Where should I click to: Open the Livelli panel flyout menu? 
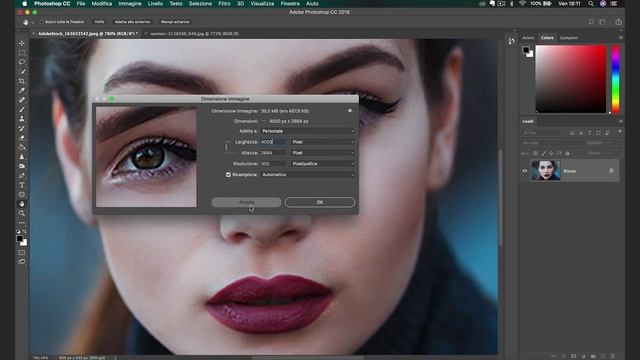point(620,121)
